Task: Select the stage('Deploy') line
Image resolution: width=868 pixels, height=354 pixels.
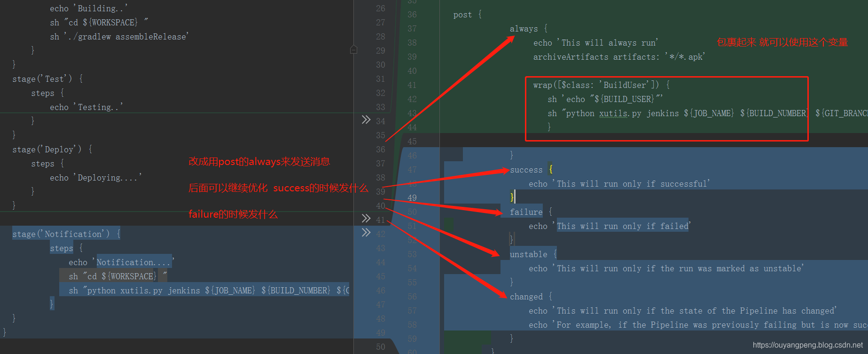Action: (x=52, y=149)
